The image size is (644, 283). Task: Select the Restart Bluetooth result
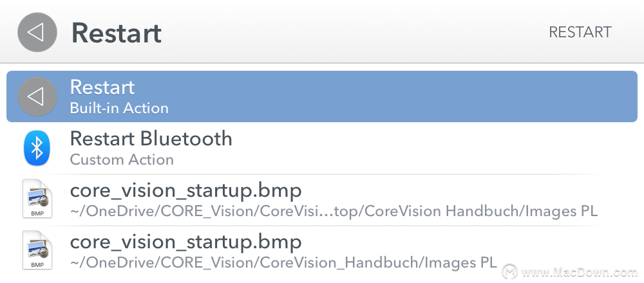(322, 148)
